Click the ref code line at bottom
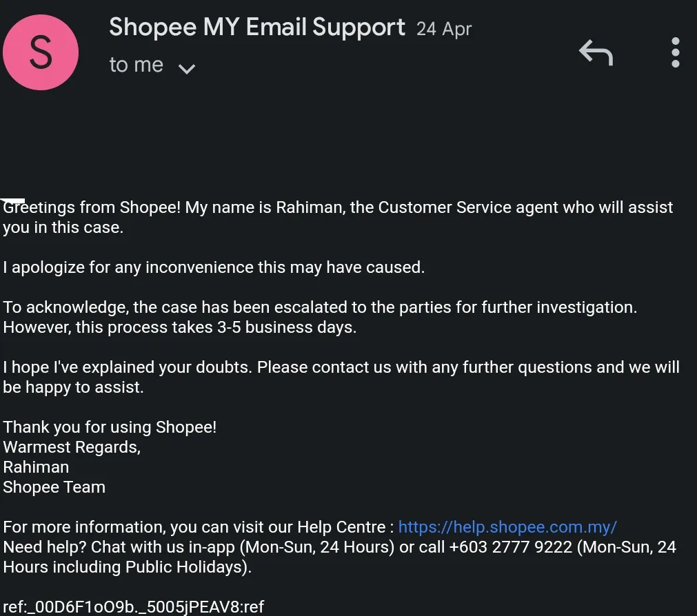Viewport: 697px width, 616px height. coord(133,606)
